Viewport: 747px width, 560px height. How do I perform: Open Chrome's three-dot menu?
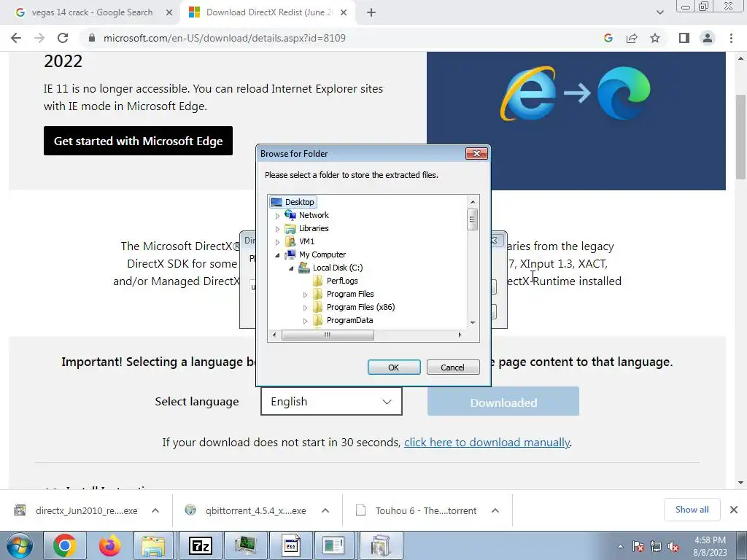click(x=731, y=38)
